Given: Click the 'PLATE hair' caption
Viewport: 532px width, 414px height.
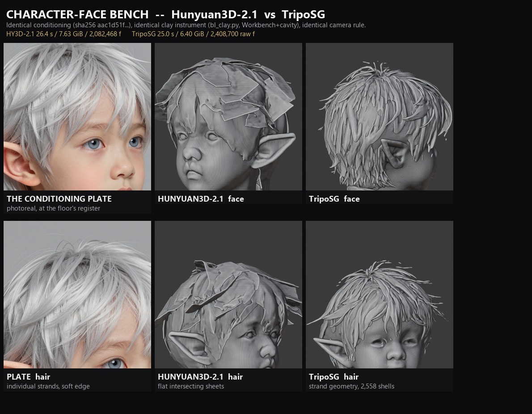Looking at the screenshot, I should point(28,377).
